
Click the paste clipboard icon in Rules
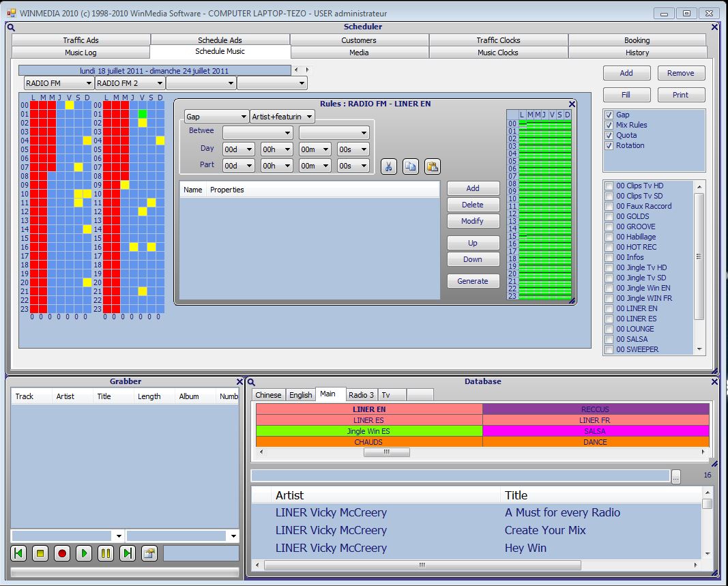(x=432, y=166)
